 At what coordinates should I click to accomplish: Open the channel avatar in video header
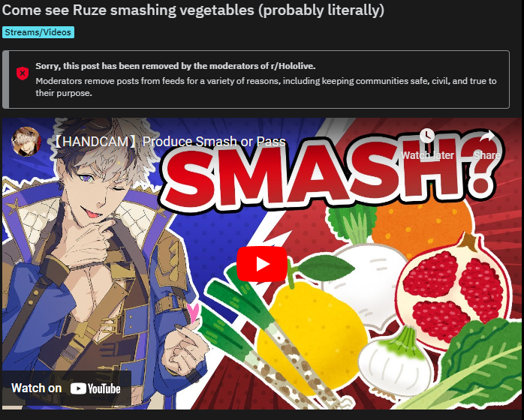click(26, 142)
